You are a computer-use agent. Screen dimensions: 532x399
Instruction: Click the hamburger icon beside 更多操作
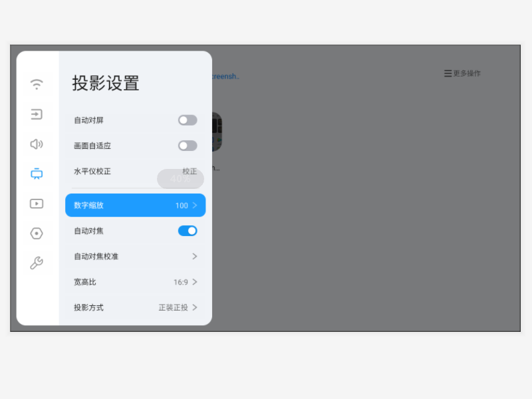tap(448, 73)
